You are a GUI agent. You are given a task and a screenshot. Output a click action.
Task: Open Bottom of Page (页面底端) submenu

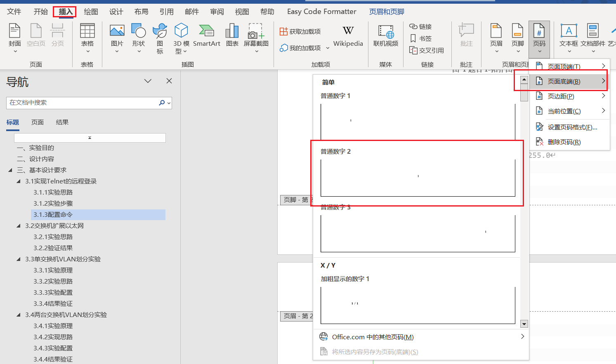tap(569, 81)
